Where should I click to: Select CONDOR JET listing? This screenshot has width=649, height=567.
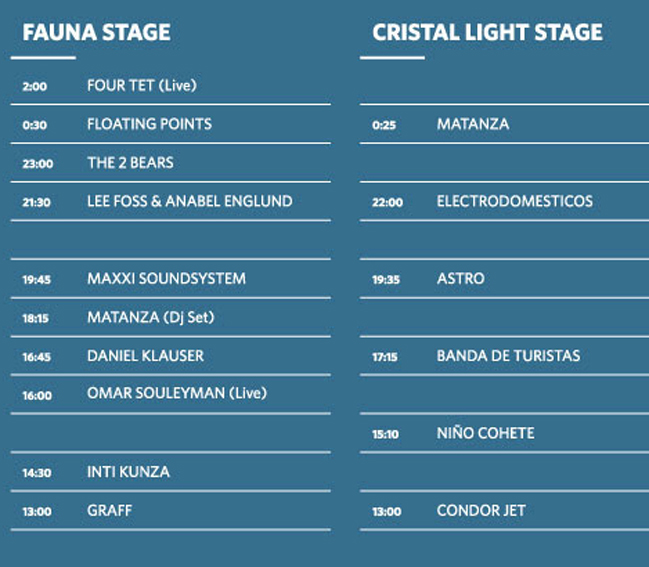481,510
